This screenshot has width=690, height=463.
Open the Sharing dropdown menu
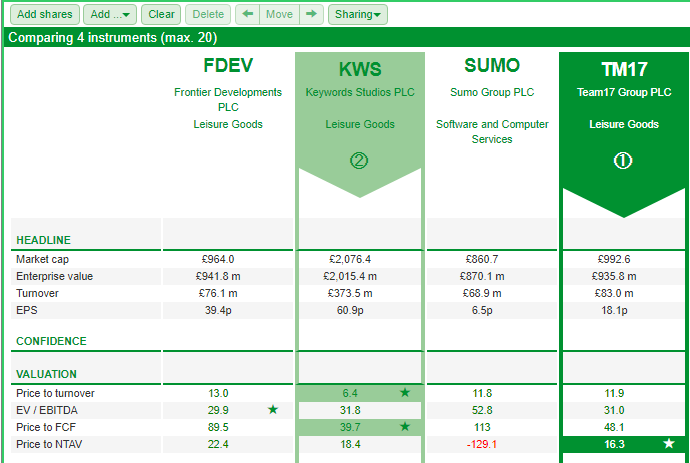tap(358, 15)
